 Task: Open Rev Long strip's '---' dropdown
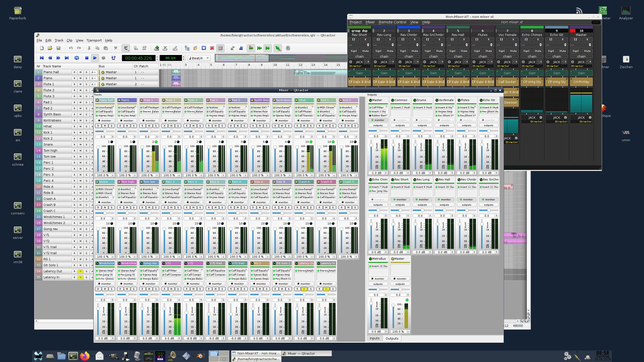(x=384, y=45)
